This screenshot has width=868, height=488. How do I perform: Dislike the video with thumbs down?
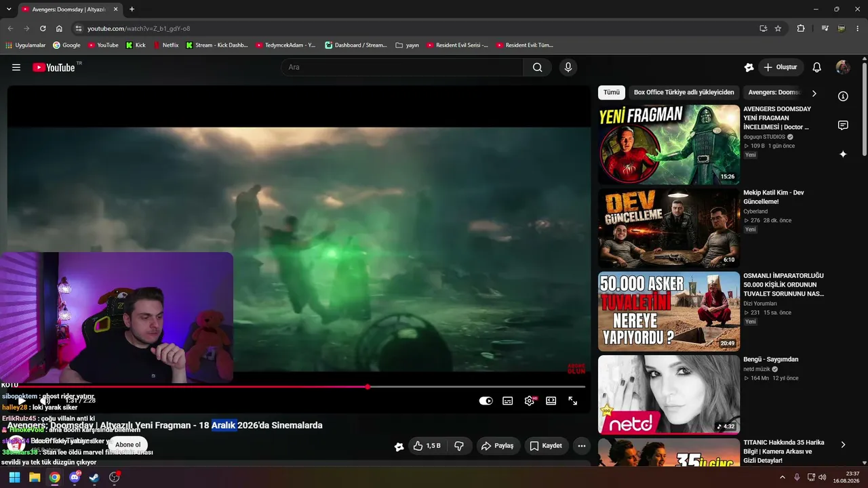459,446
